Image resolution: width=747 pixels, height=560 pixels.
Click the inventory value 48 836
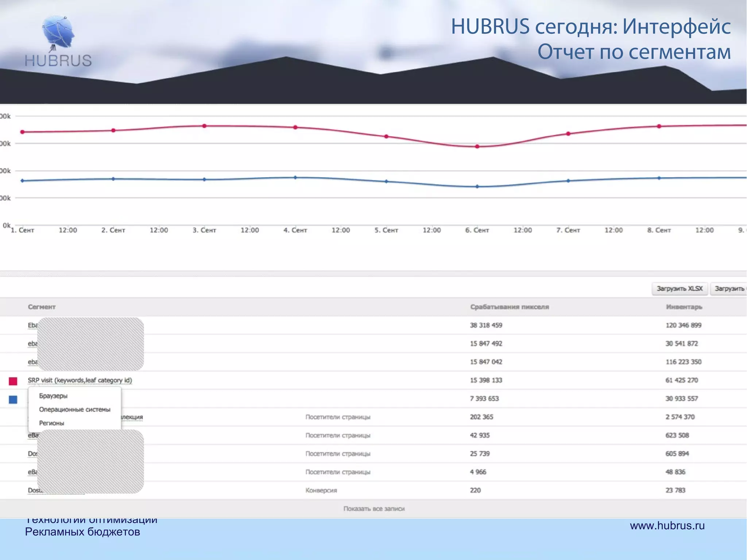(x=675, y=472)
